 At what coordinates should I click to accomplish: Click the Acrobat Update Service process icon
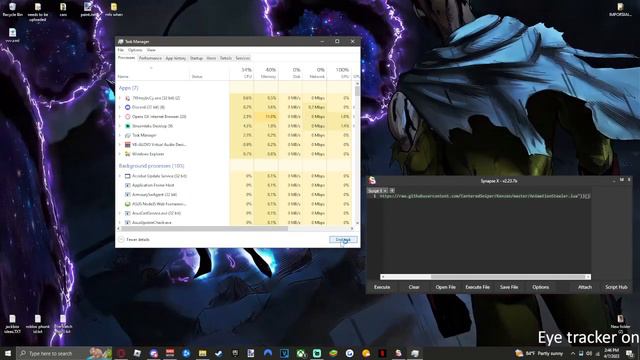click(127, 176)
